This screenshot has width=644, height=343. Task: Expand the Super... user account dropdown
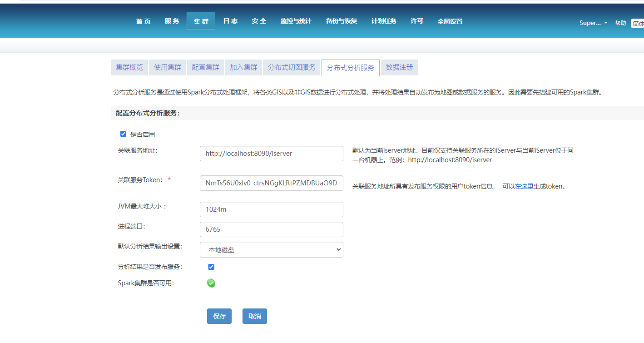click(593, 23)
